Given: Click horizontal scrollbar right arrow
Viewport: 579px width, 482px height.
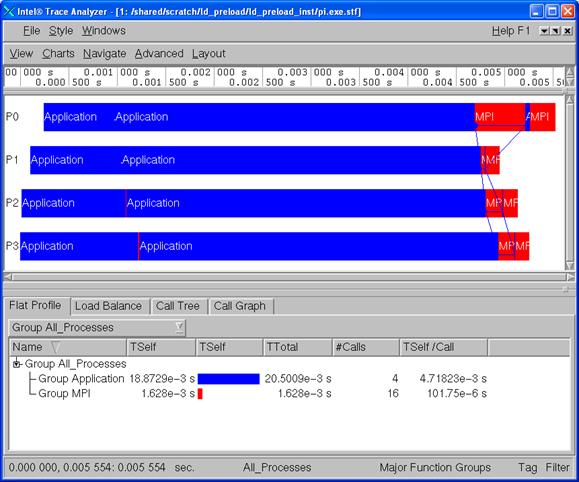Looking at the screenshot, I should pos(571,277).
